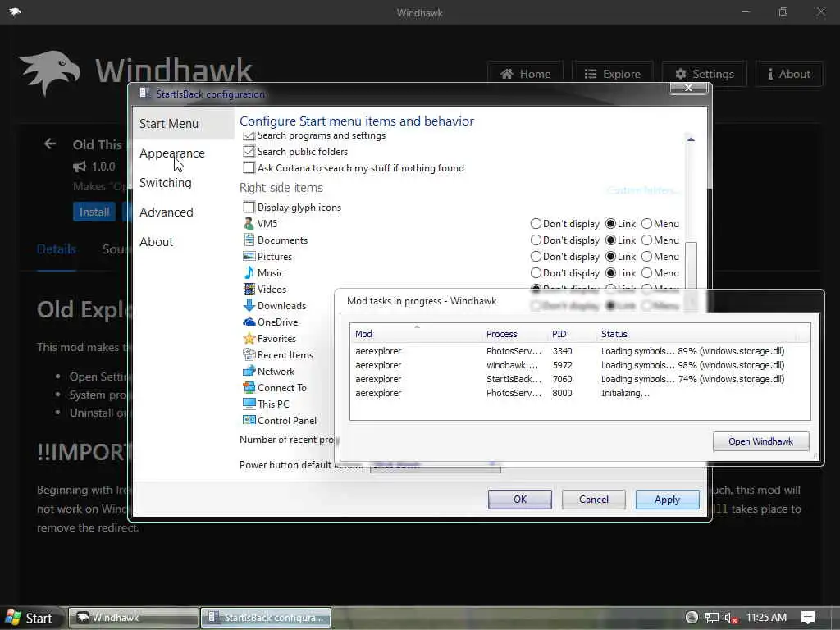Click the Network icon

click(x=249, y=372)
